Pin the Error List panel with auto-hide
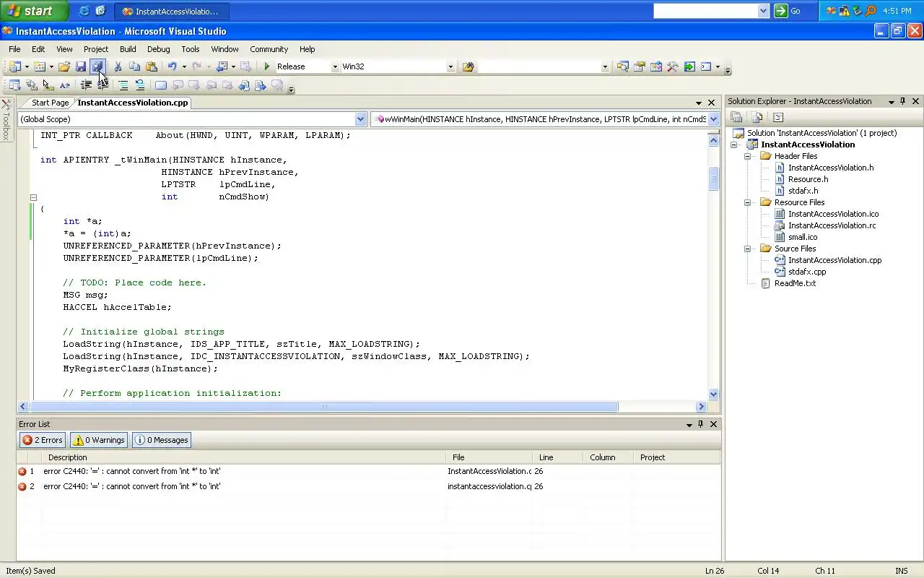 pos(700,424)
